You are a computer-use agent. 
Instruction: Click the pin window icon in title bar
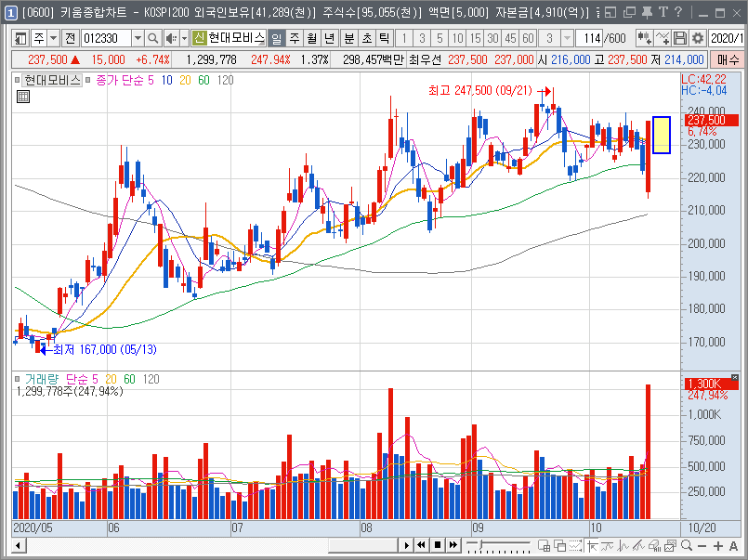click(x=647, y=12)
